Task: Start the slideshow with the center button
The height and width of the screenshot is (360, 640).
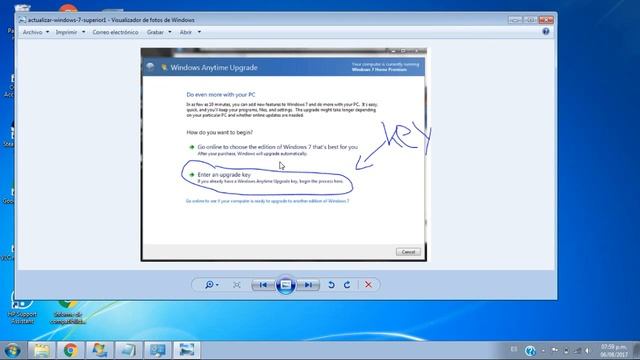Action: (x=286, y=284)
